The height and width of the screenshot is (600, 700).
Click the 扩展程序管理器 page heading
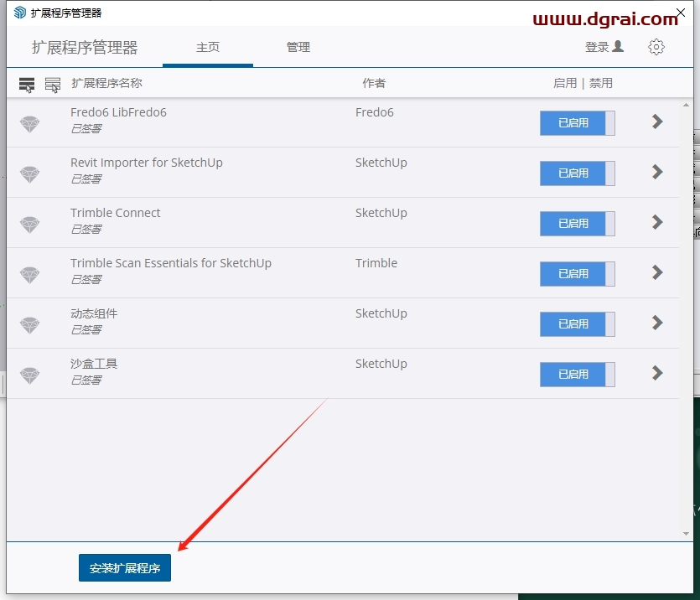click(x=85, y=48)
